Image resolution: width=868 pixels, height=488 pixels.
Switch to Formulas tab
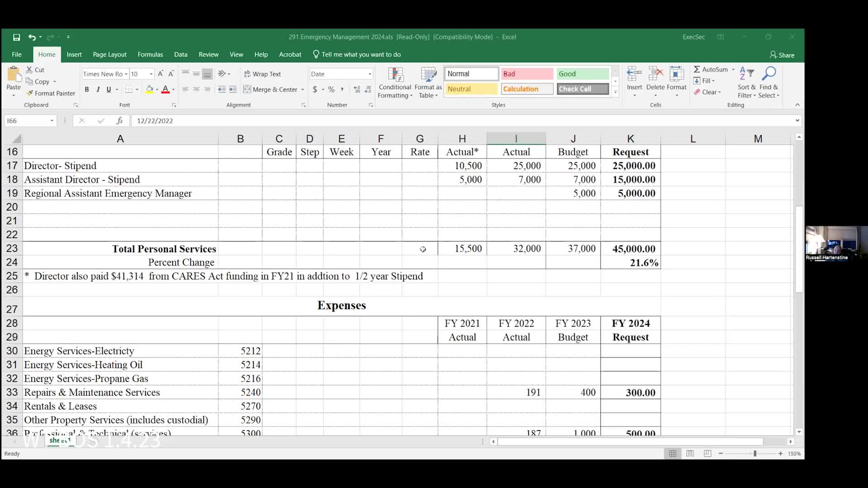tap(150, 55)
